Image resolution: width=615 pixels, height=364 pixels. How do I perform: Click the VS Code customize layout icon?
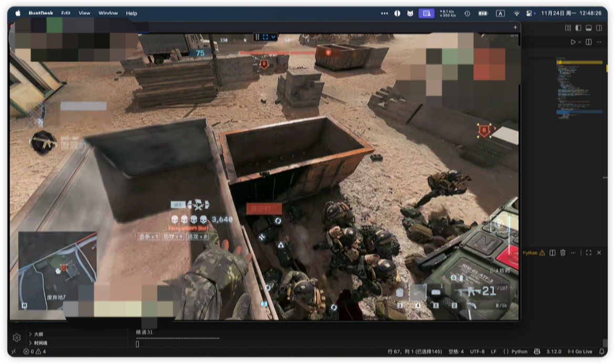(x=568, y=28)
